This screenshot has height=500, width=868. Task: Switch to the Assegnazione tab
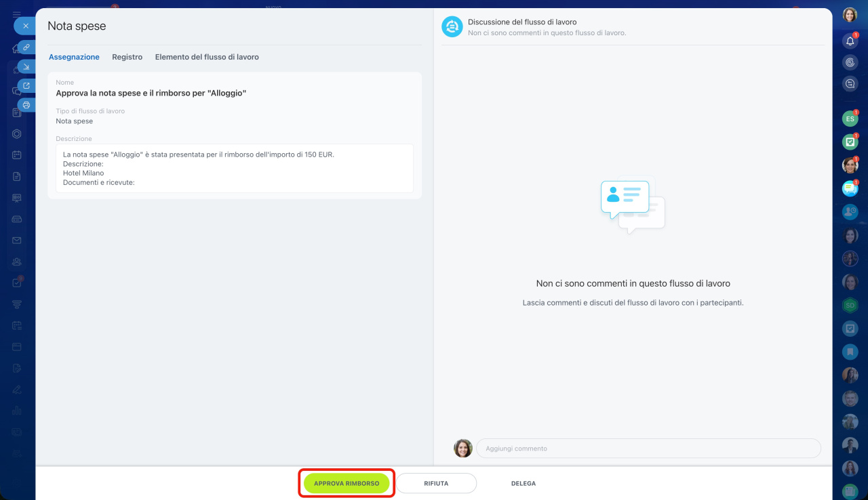(x=74, y=57)
